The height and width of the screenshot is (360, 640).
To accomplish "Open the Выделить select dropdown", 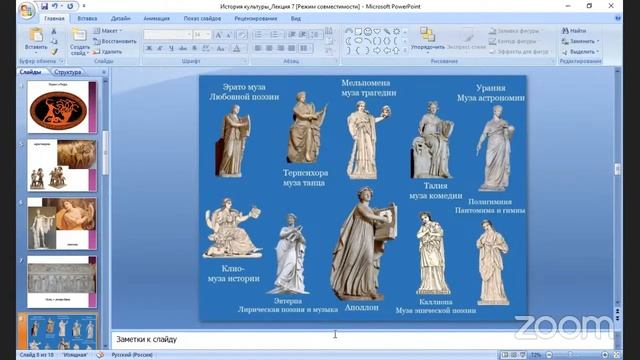I will 580,52.
